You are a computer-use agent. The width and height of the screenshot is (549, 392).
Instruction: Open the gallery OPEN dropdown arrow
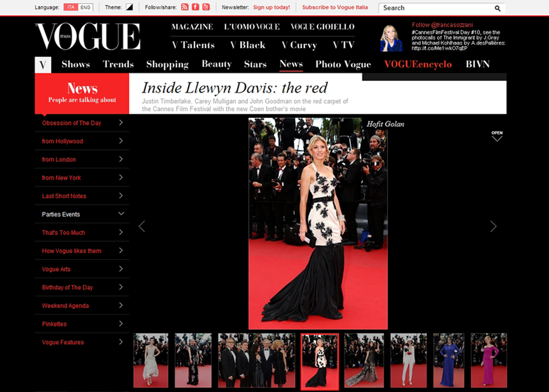(497, 136)
